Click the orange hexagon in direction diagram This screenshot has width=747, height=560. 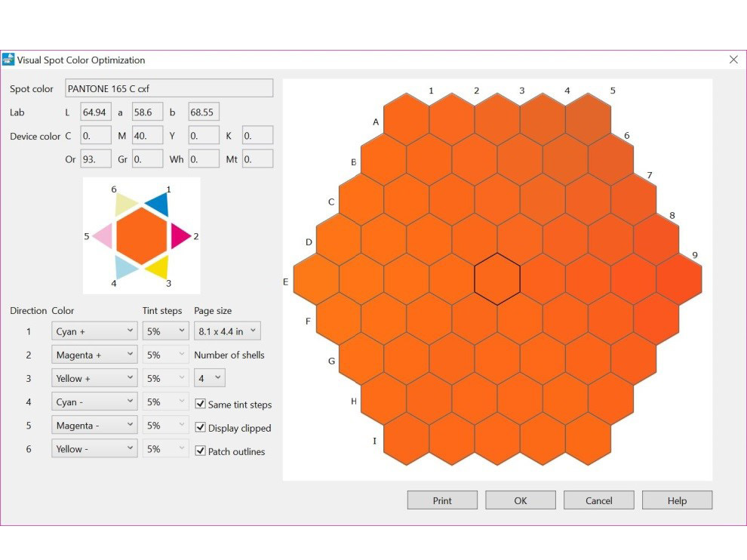[x=142, y=235]
